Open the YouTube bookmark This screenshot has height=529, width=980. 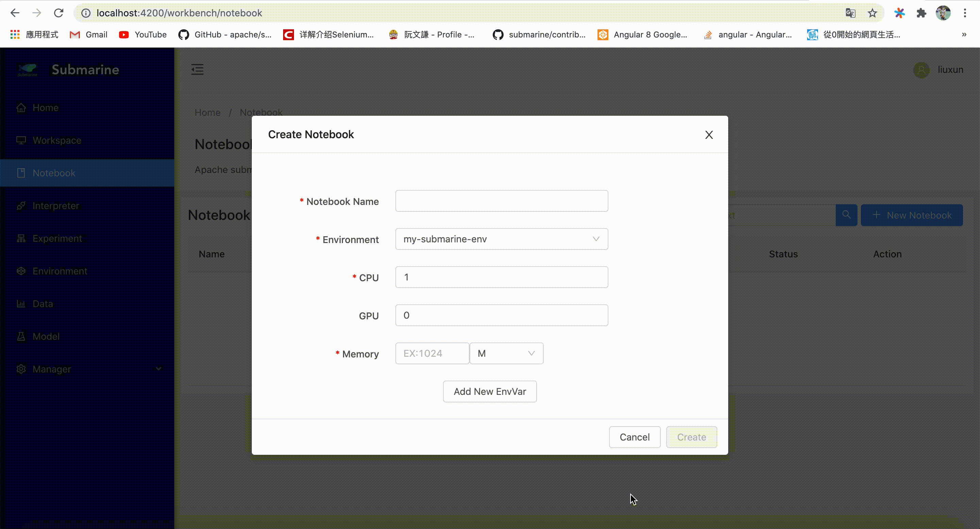(x=143, y=35)
